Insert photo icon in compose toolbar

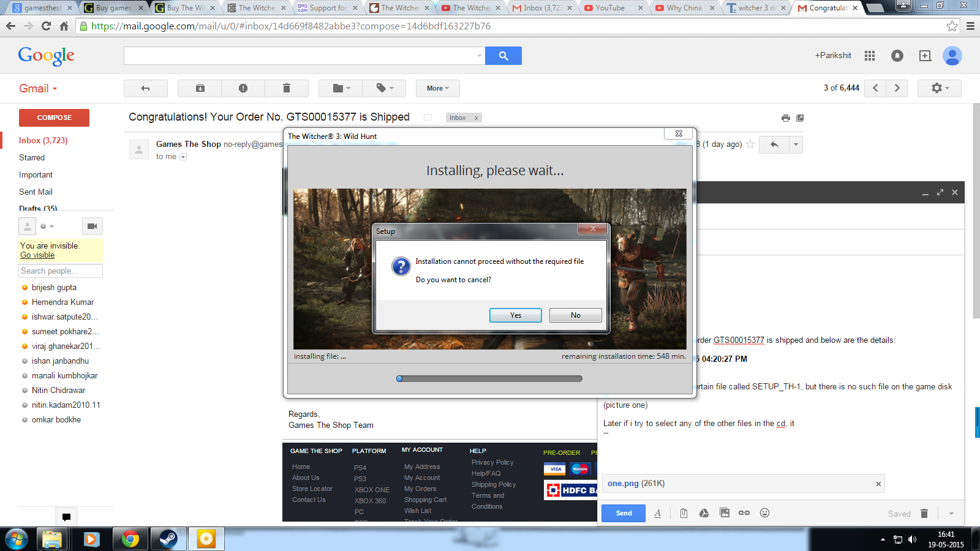(725, 513)
